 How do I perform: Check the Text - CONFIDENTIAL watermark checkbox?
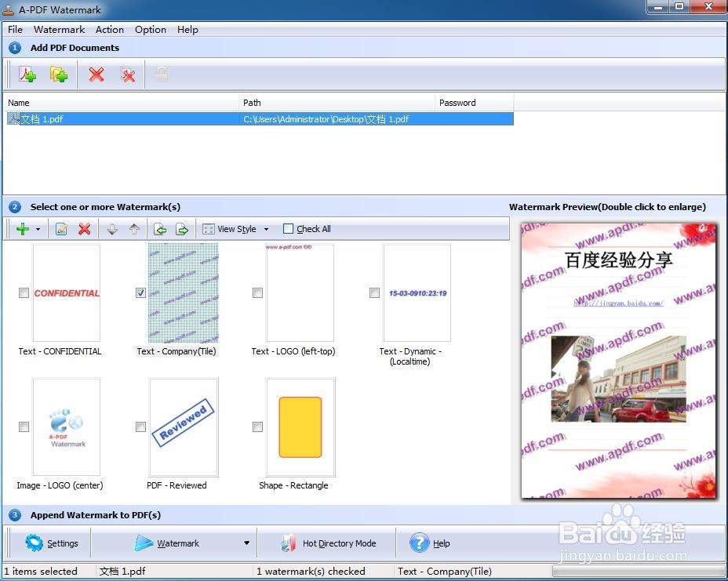coord(24,292)
